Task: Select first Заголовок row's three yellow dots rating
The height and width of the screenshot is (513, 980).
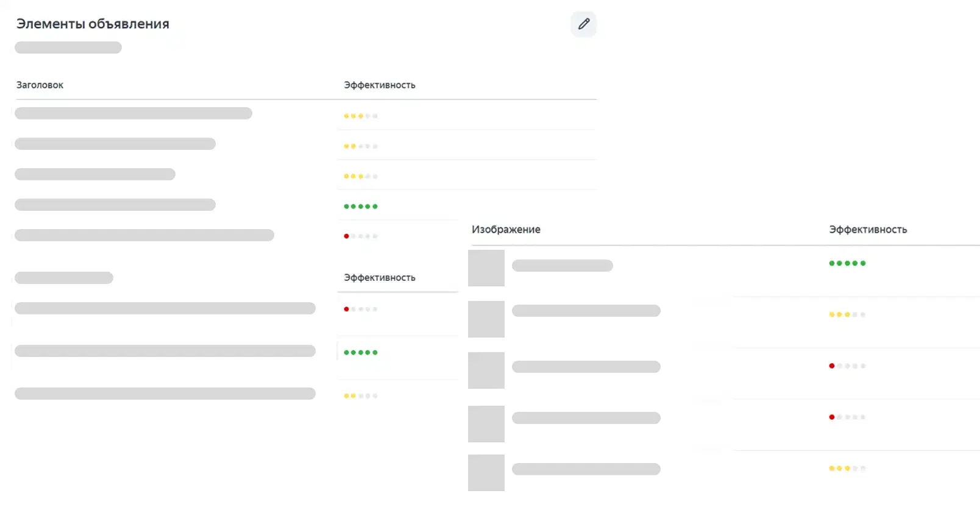Action: pos(361,116)
